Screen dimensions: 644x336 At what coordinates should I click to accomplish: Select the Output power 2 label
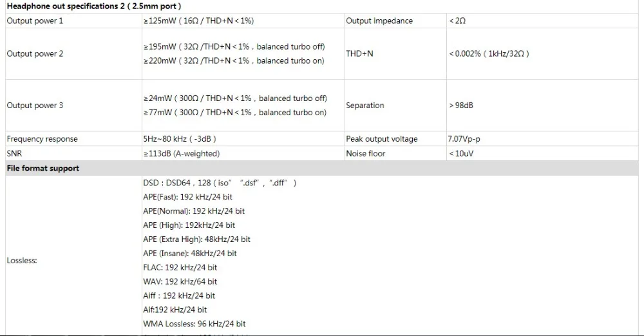click(35, 54)
